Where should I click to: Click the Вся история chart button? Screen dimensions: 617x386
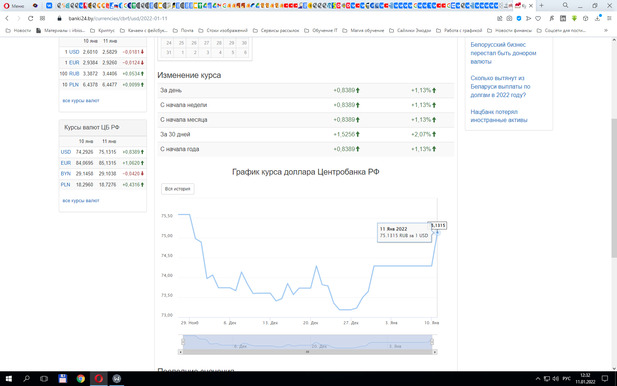coord(177,189)
